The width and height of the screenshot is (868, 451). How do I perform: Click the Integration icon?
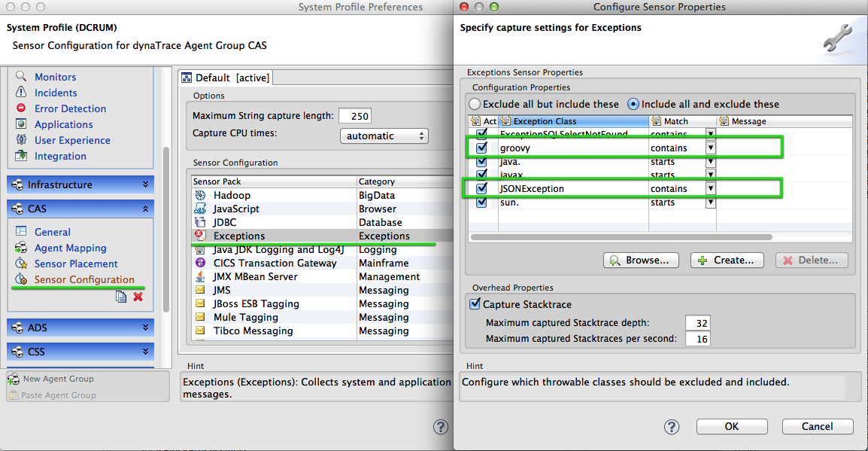pos(21,156)
